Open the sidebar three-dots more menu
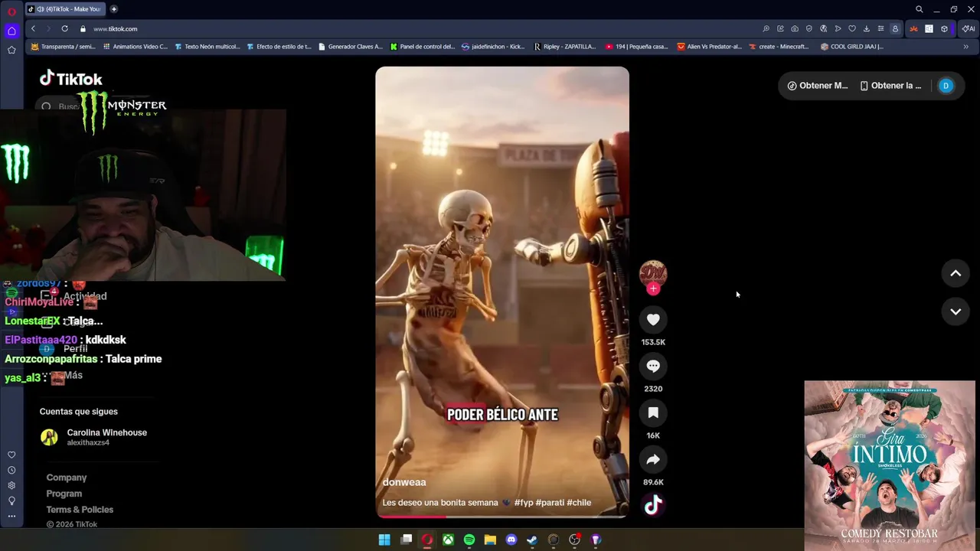Screen dimensions: 980x551 (x=11, y=516)
